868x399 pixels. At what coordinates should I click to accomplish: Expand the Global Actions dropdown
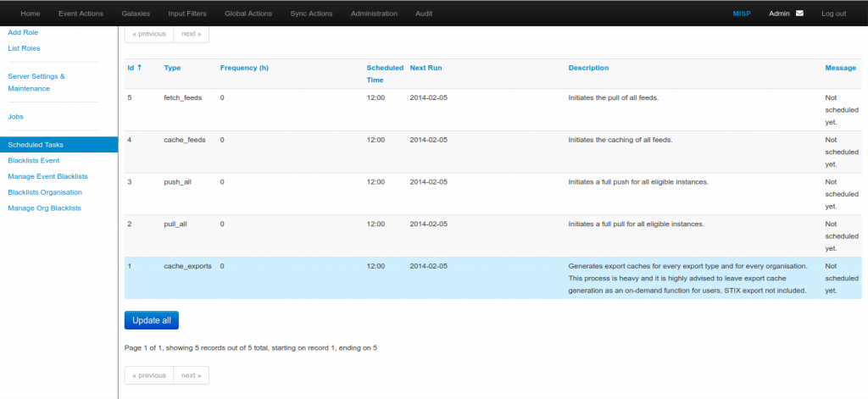point(250,14)
